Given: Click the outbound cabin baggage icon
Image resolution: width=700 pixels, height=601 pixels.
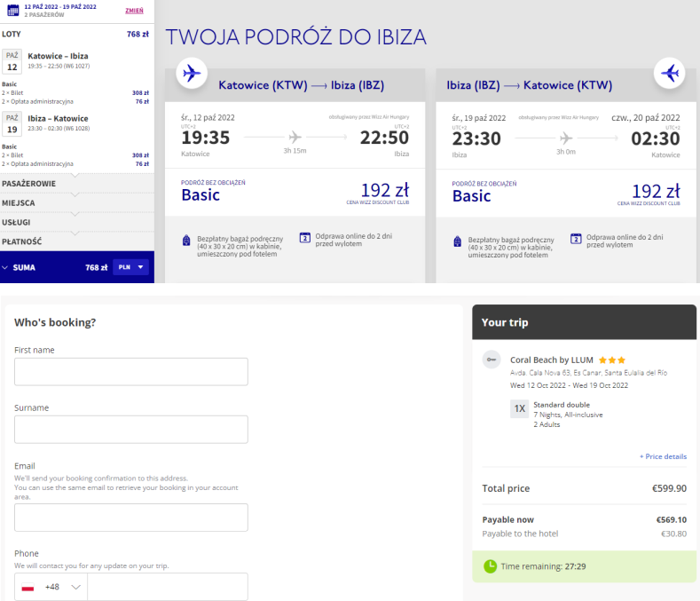Looking at the screenshot, I should [186, 241].
